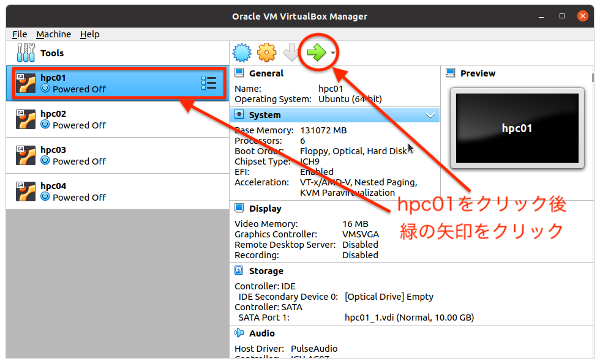Click Graphics Controller value VMSVGA
Viewport: 600px width, 364px height.
[361, 234]
